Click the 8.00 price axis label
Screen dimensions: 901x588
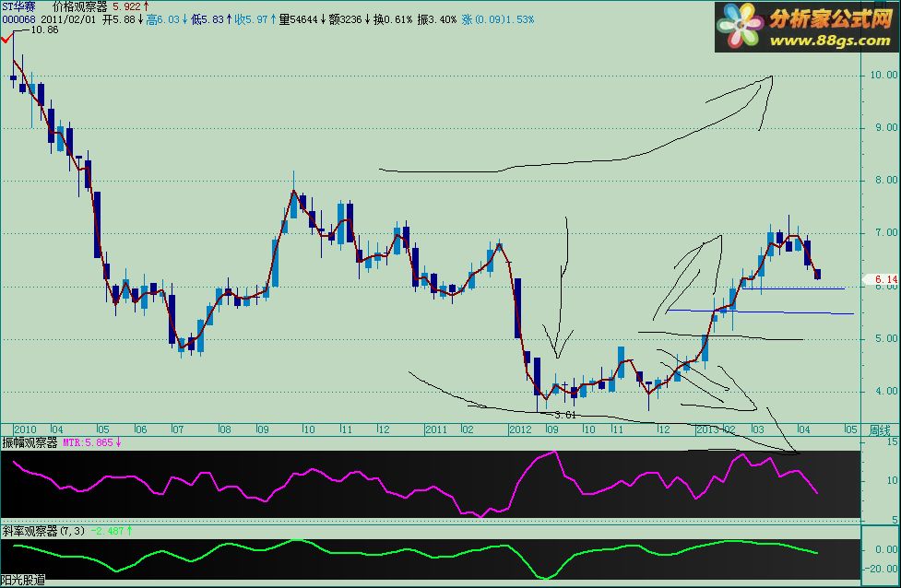point(886,181)
